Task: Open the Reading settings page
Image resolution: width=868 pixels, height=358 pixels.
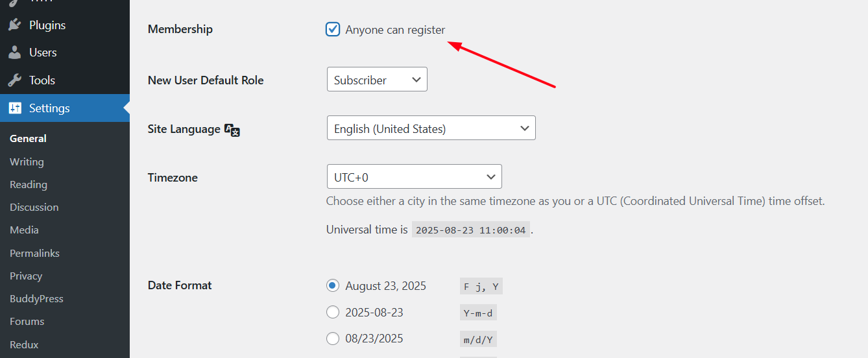Action: (x=29, y=185)
